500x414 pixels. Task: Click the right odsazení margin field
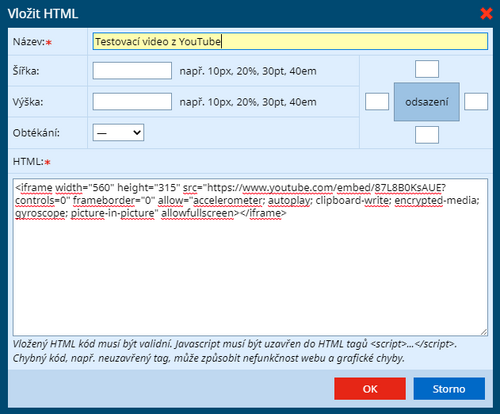pyautogui.click(x=476, y=102)
